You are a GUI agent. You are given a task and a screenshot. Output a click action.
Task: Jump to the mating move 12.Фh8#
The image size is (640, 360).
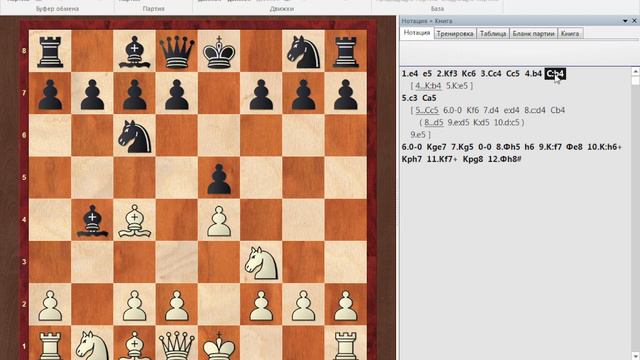click(505, 159)
